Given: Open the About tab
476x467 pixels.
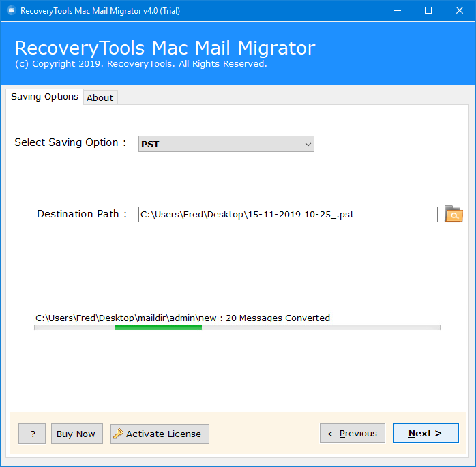Looking at the screenshot, I should 100,97.
